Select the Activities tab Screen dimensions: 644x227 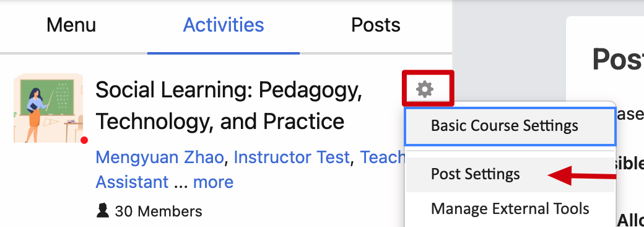[224, 25]
